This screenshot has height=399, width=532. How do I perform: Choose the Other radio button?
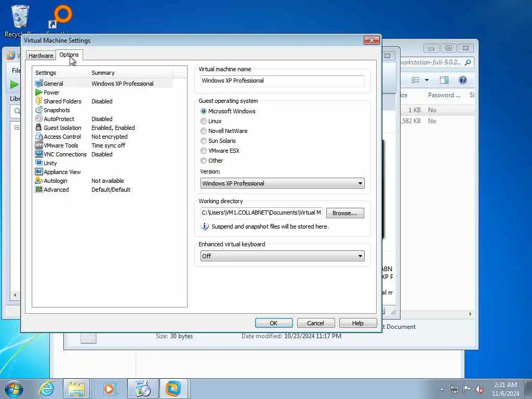(204, 161)
